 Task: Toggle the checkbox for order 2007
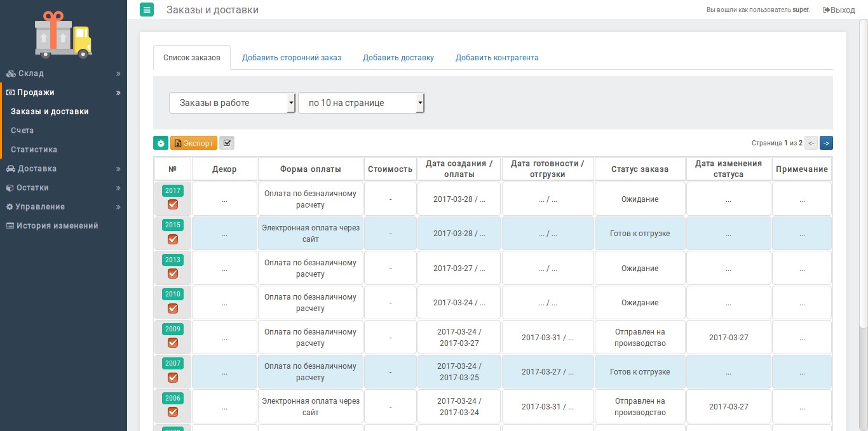point(173,377)
